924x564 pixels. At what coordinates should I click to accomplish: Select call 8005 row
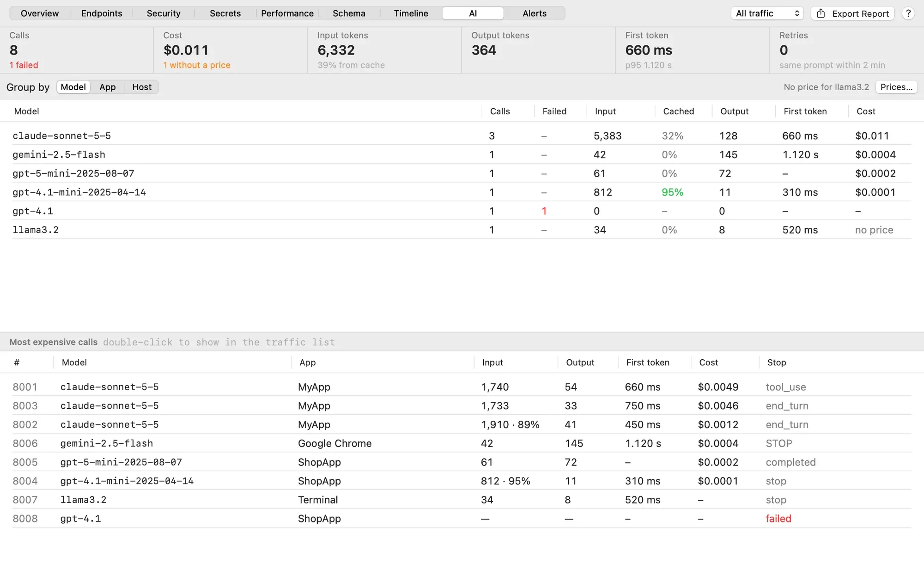[462, 462]
